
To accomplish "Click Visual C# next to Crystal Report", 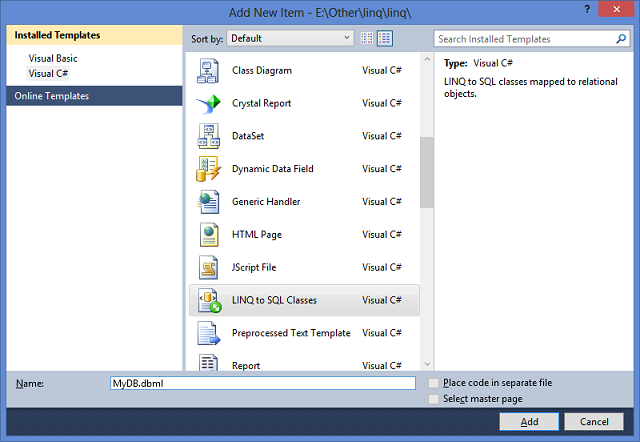I will (382, 103).
